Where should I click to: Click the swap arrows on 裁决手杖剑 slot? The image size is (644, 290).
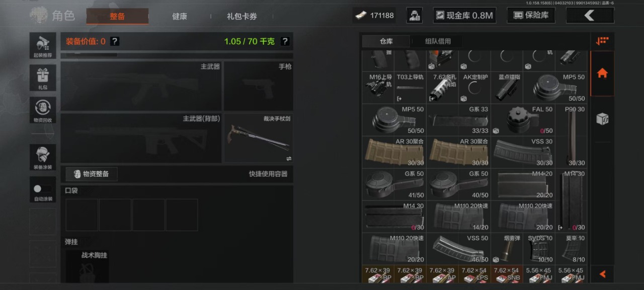(289, 158)
